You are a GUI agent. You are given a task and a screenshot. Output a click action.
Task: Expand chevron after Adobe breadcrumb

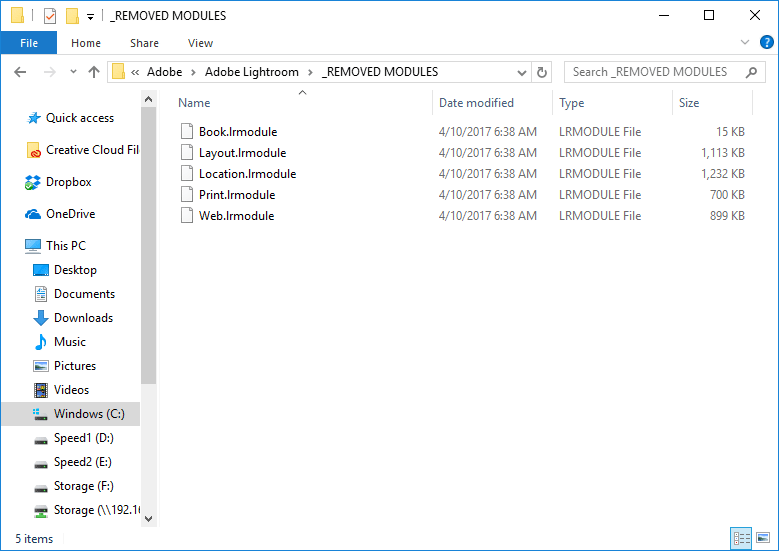[x=193, y=73]
